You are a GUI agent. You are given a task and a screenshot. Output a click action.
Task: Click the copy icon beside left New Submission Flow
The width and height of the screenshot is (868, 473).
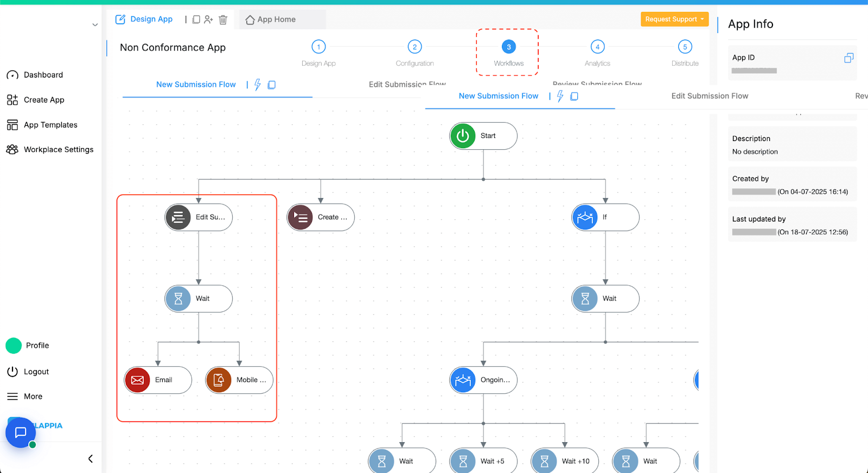272,85
